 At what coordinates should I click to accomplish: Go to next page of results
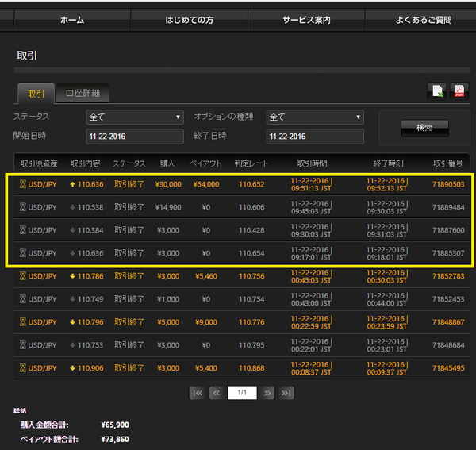[267, 393]
